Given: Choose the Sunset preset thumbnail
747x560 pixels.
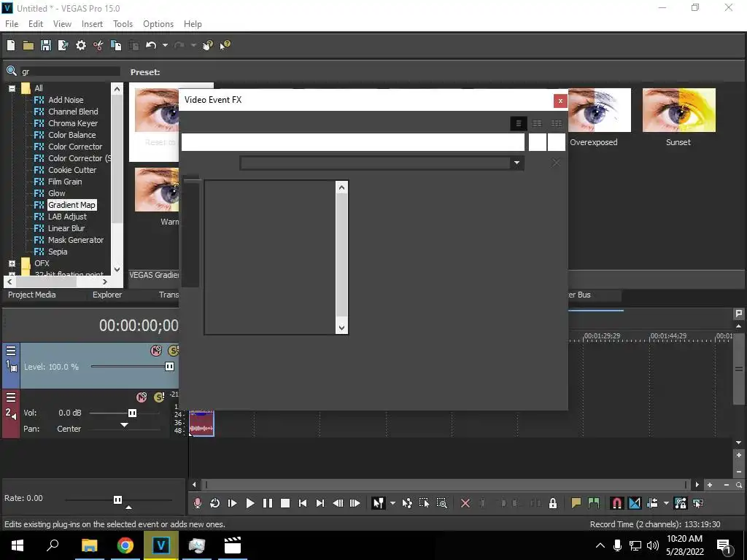Looking at the screenshot, I should [679, 111].
